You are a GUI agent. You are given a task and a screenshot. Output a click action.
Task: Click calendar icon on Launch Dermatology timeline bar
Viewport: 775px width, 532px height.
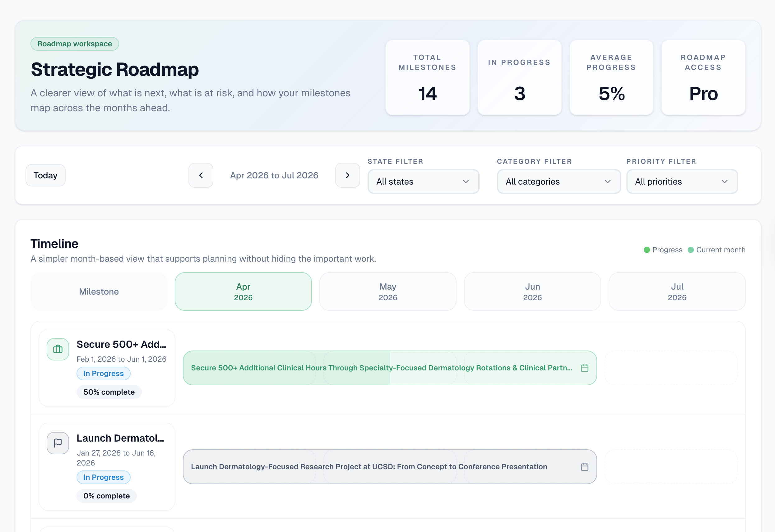click(x=584, y=467)
